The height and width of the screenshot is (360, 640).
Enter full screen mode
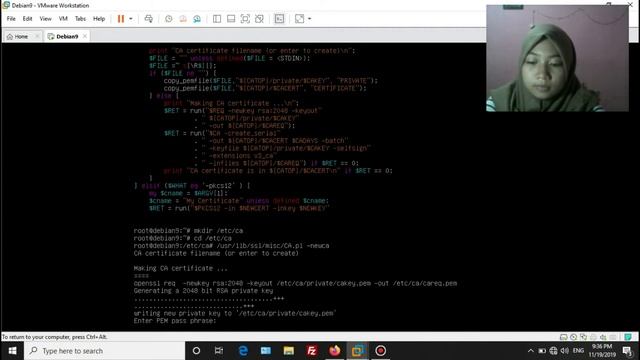coord(245,19)
